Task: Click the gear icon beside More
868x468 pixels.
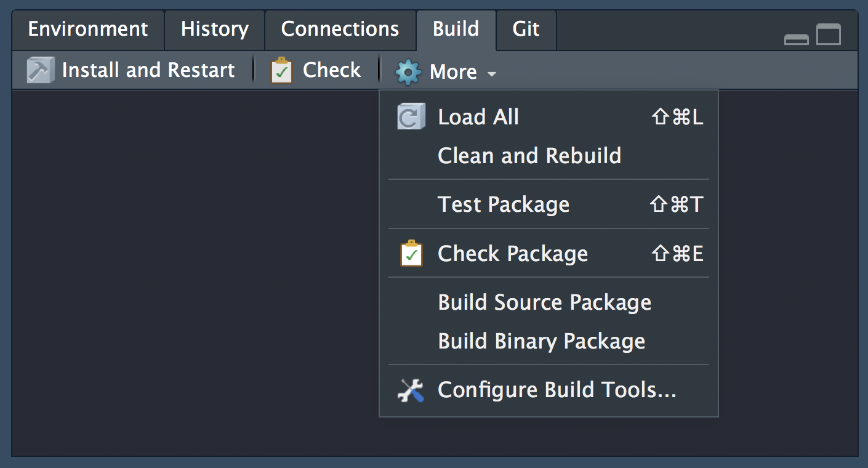Action: pyautogui.click(x=408, y=72)
